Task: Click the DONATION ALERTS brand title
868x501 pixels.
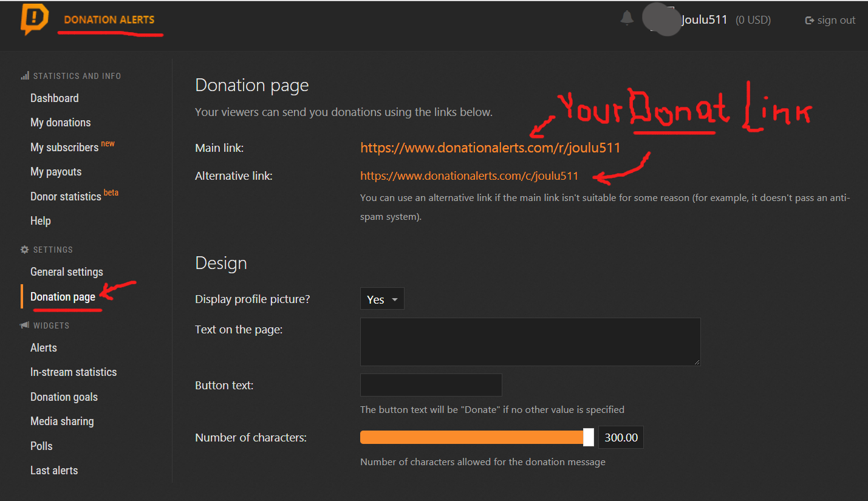Action: pos(109,19)
